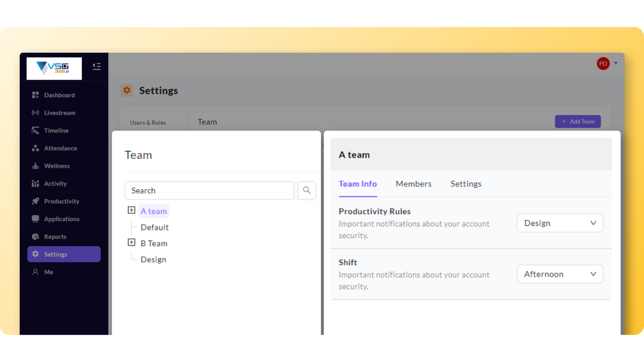Expand the B Team tree node
Screen dimensions: 644x362
coord(131,242)
